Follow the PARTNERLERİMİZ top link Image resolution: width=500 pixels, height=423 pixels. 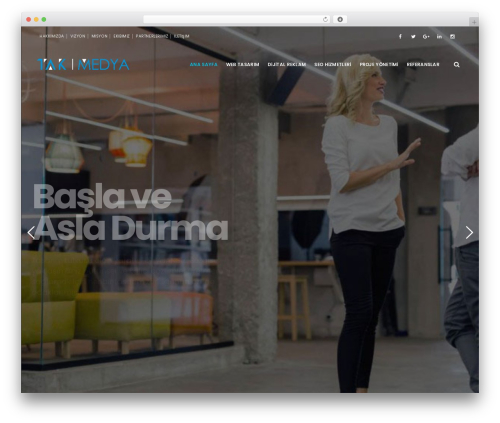152,36
